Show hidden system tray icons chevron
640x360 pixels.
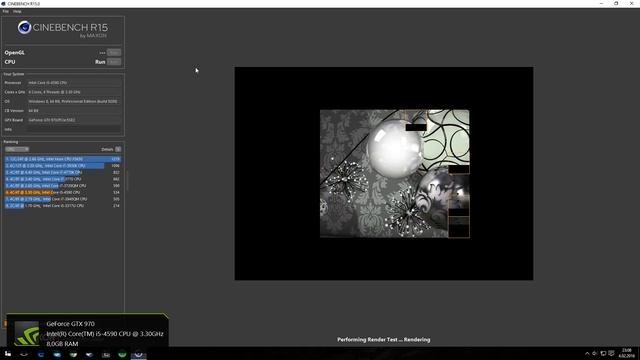click(587, 353)
